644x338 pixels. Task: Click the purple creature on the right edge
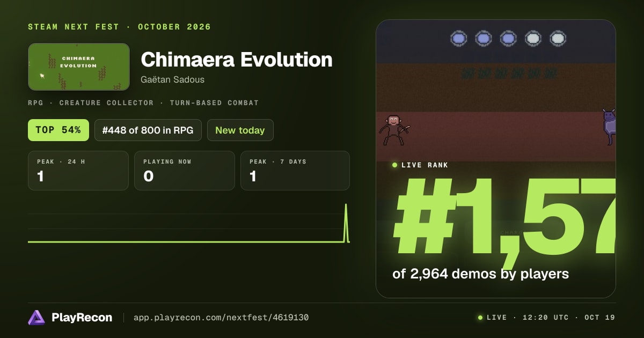click(609, 127)
